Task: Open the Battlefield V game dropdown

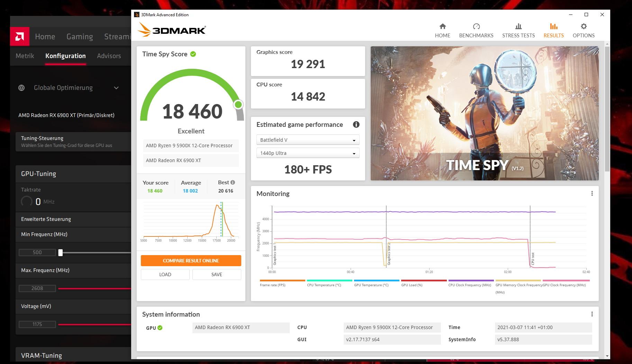Action: [x=308, y=140]
